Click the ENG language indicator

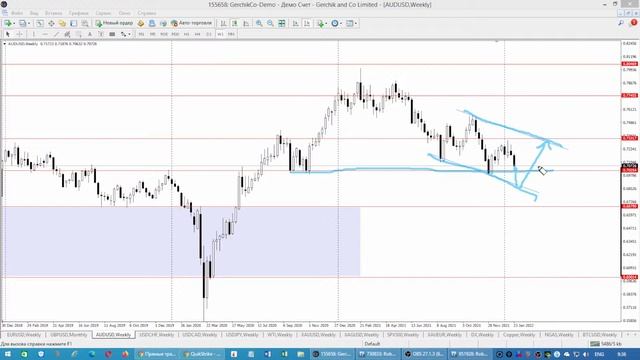599,354
